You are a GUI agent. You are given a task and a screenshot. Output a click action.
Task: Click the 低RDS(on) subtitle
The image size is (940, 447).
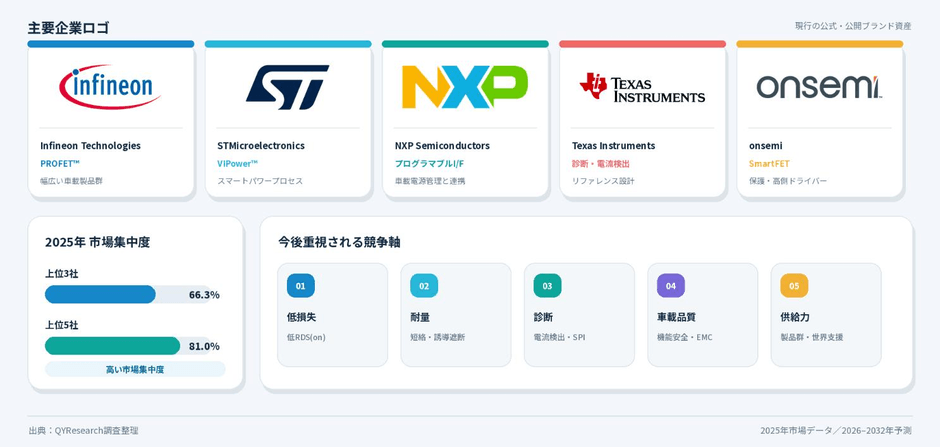tap(306, 337)
